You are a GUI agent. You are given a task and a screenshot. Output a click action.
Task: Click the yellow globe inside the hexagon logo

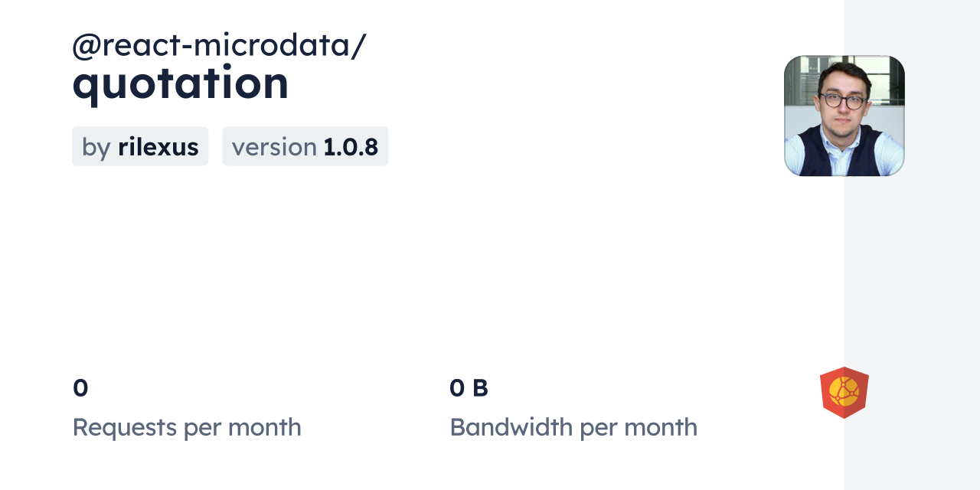pos(844,391)
